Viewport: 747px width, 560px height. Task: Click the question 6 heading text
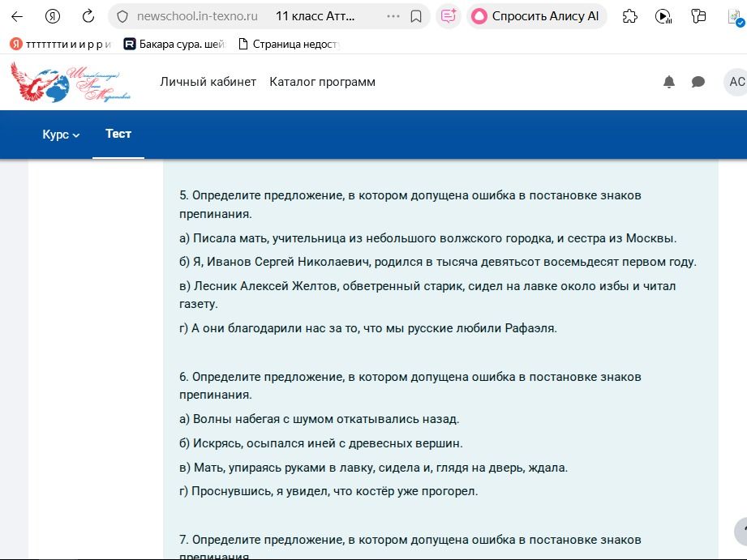(410, 386)
